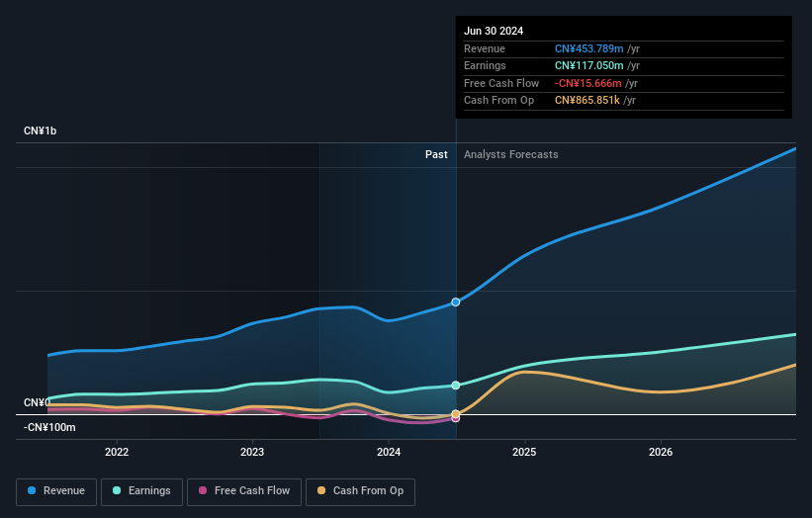Click the Past section label
The height and width of the screenshot is (518, 812).
pos(436,155)
